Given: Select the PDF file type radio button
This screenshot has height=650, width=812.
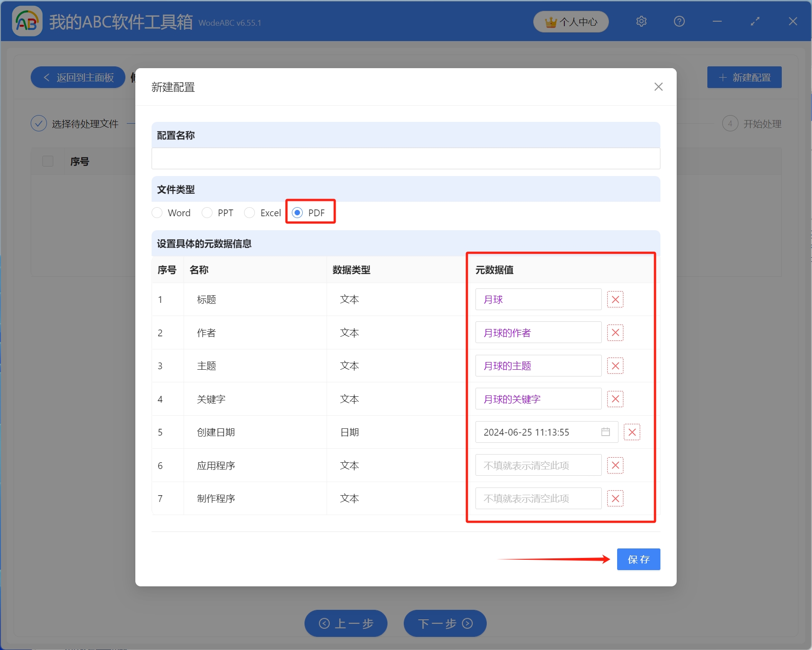Looking at the screenshot, I should (297, 213).
